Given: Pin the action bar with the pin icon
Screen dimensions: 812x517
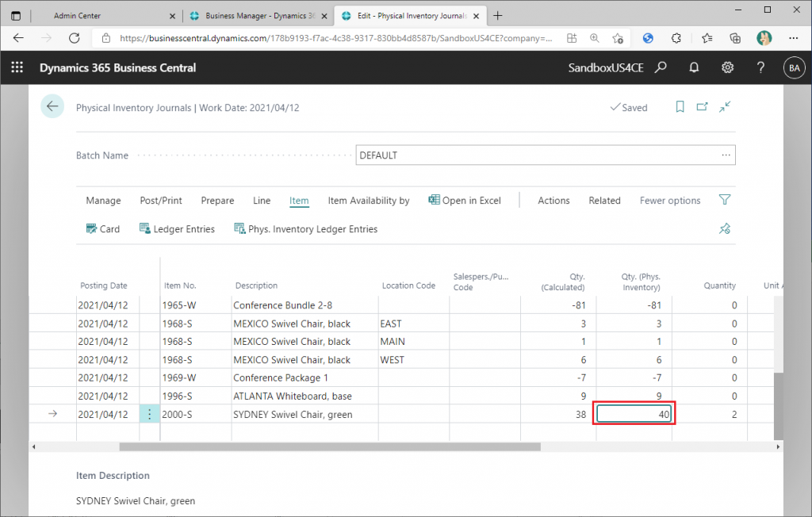Looking at the screenshot, I should (725, 228).
